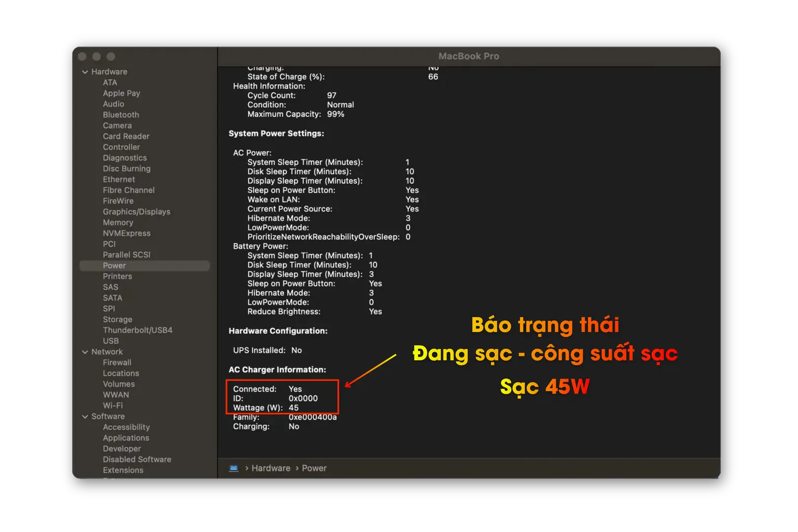This screenshot has width=798, height=532.
Task: Collapse the Hardware section chevron
Action: 85,72
